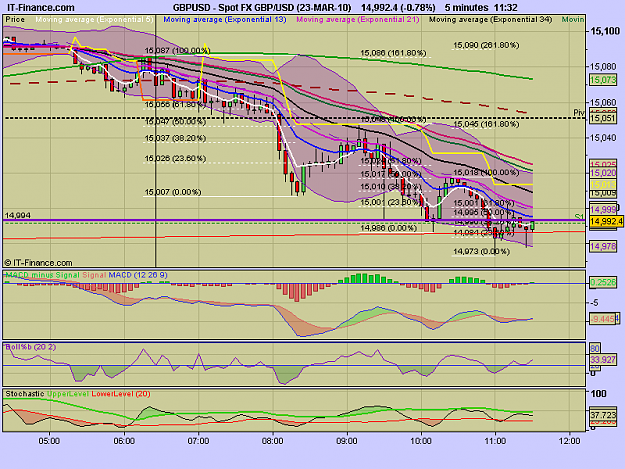Click the green 15,073 axis value box
625x469 pixels.
603,80
